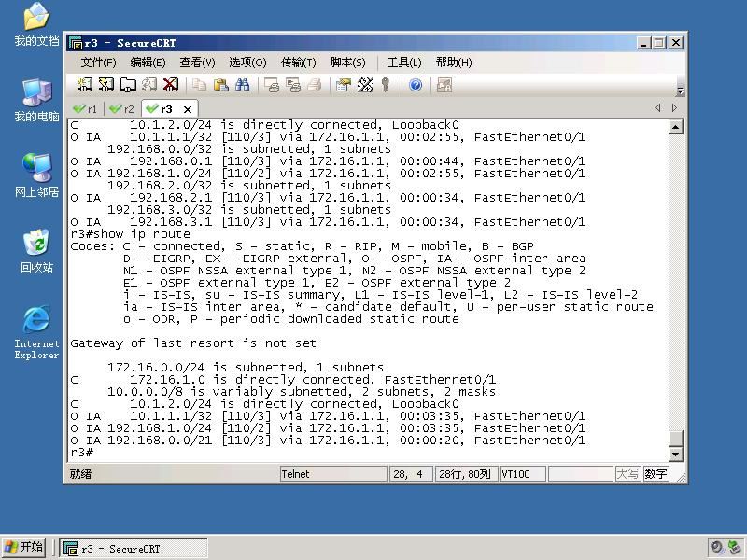Click r3 - SecureCRT taskbar button
Screen dimensions: 747x560
[134, 548]
